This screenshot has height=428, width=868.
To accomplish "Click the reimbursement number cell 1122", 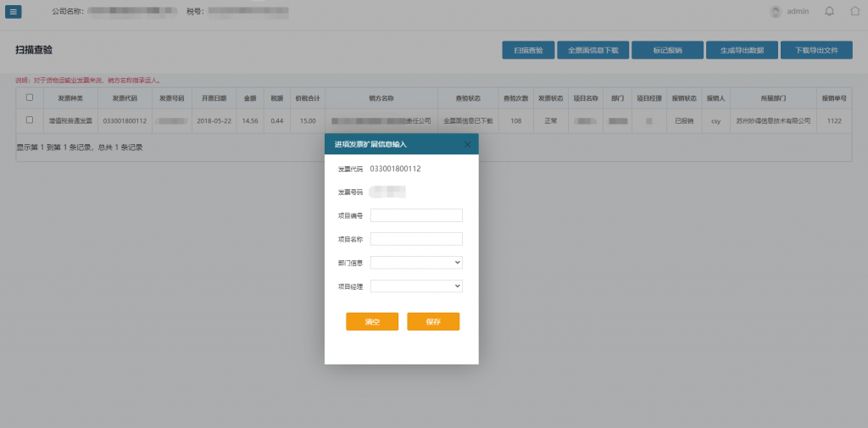I will (834, 120).
